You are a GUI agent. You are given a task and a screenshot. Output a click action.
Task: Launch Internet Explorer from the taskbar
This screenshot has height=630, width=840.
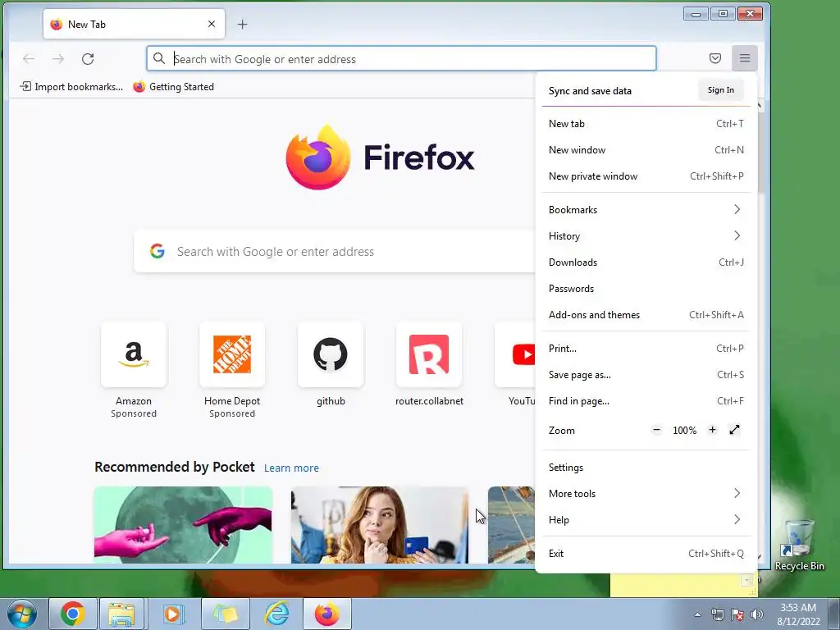(x=276, y=614)
